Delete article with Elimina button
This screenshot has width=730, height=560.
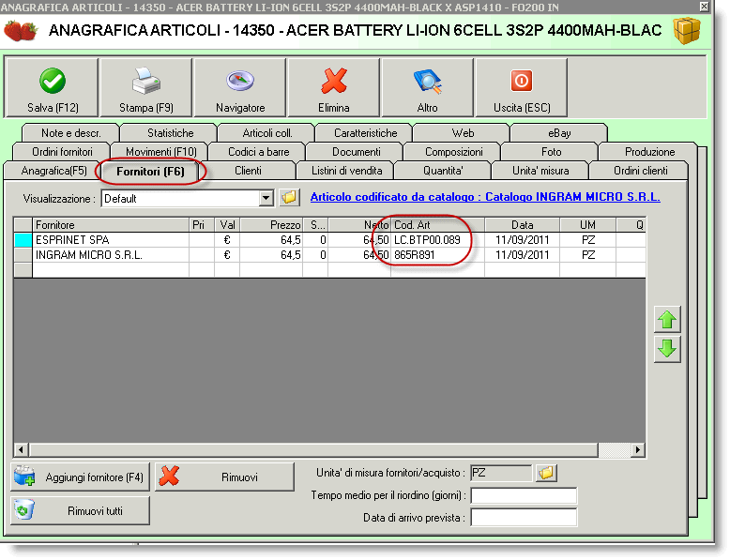334,88
